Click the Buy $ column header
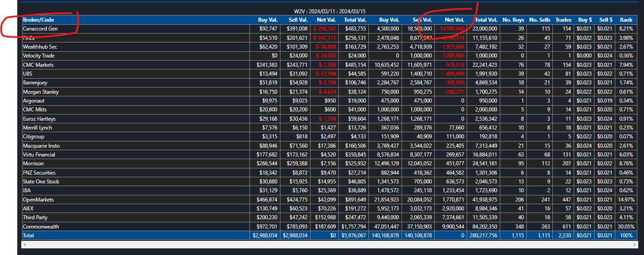The image size is (644, 255). pos(584,20)
